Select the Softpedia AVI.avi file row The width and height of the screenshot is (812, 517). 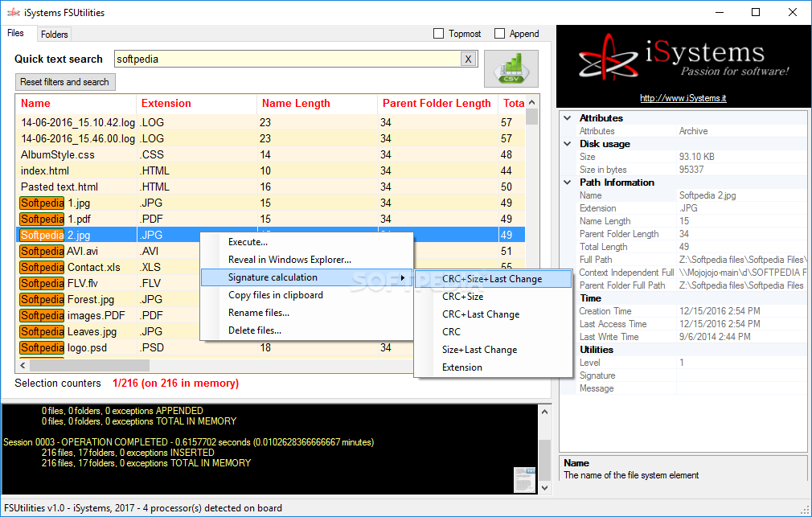(109, 251)
